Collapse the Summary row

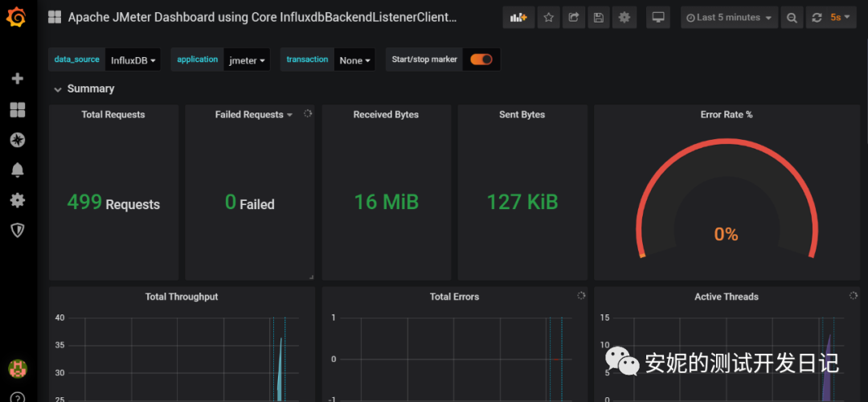pos(58,89)
